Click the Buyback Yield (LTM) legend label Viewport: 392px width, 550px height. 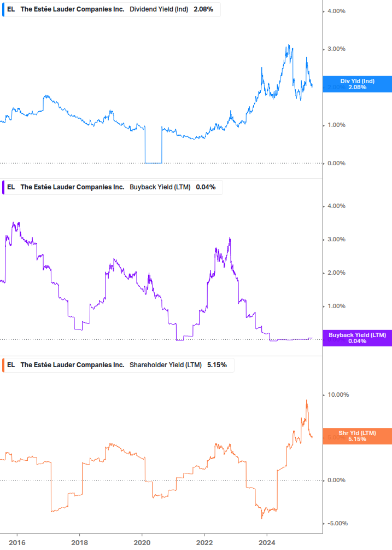[x=160, y=187]
